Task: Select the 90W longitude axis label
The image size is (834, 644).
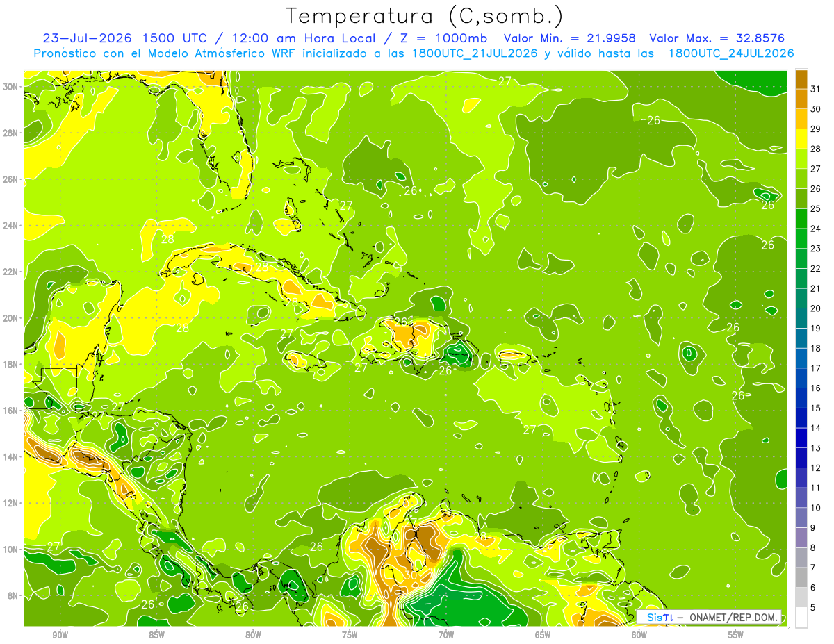Action: 60,635
